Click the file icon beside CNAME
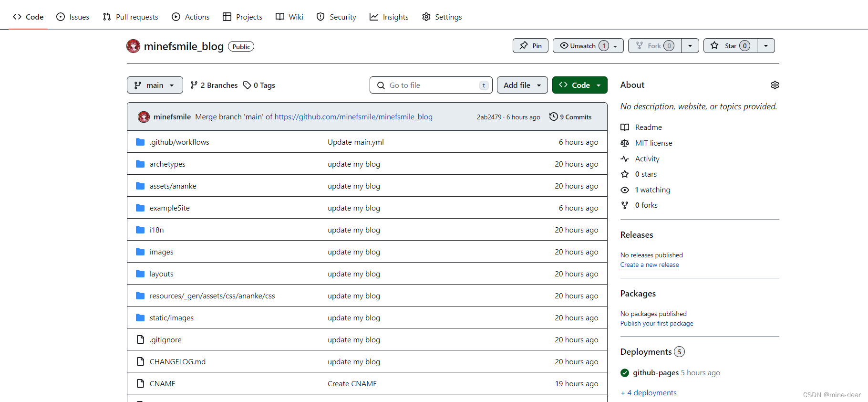The height and width of the screenshot is (402, 868). click(140, 383)
